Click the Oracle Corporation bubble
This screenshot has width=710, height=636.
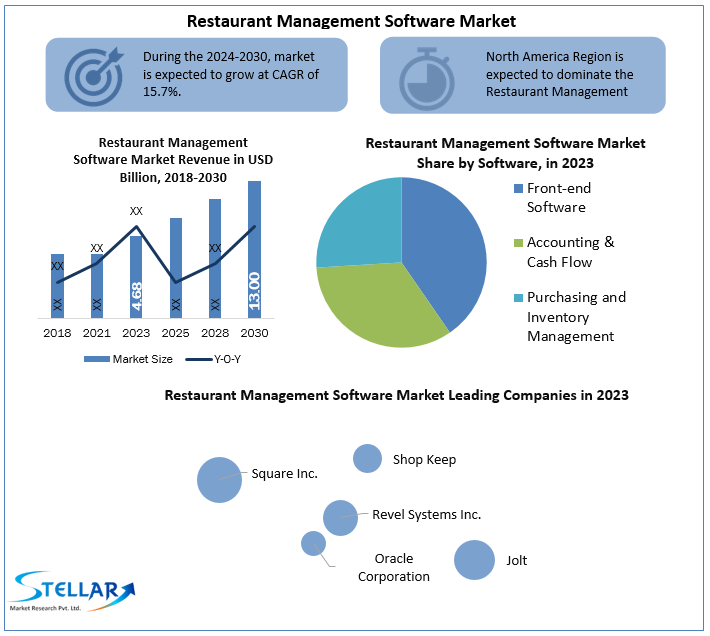coord(313,543)
